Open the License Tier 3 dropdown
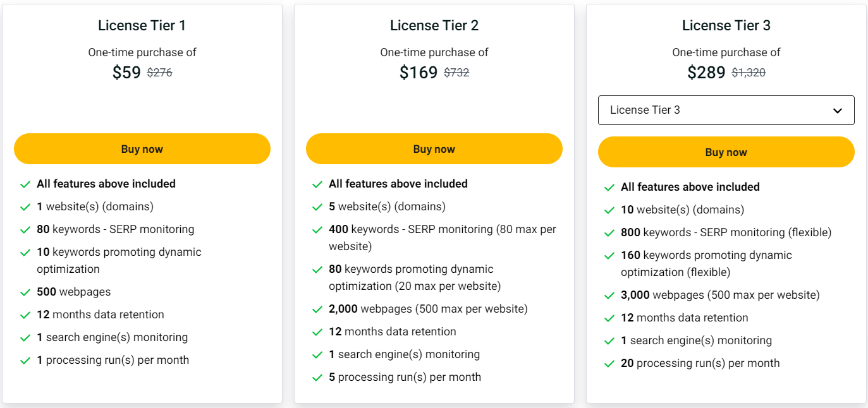 (726, 110)
